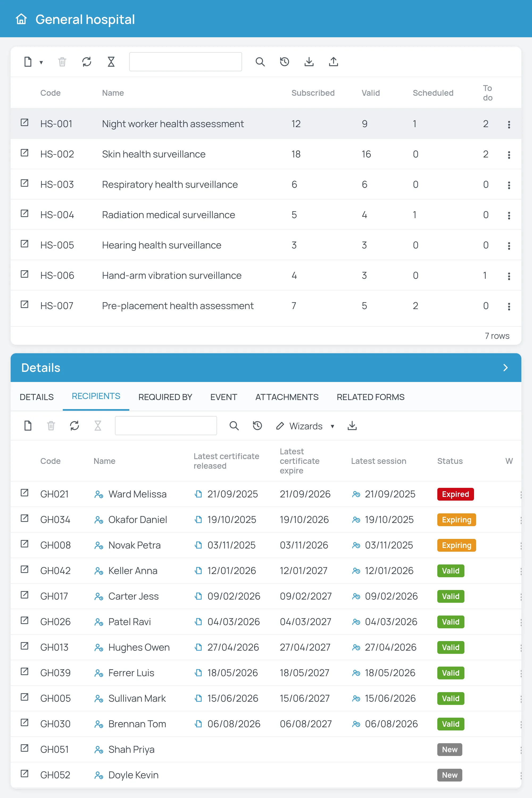
Task: Open row menu for Night worker health assessment
Action: tap(509, 124)
